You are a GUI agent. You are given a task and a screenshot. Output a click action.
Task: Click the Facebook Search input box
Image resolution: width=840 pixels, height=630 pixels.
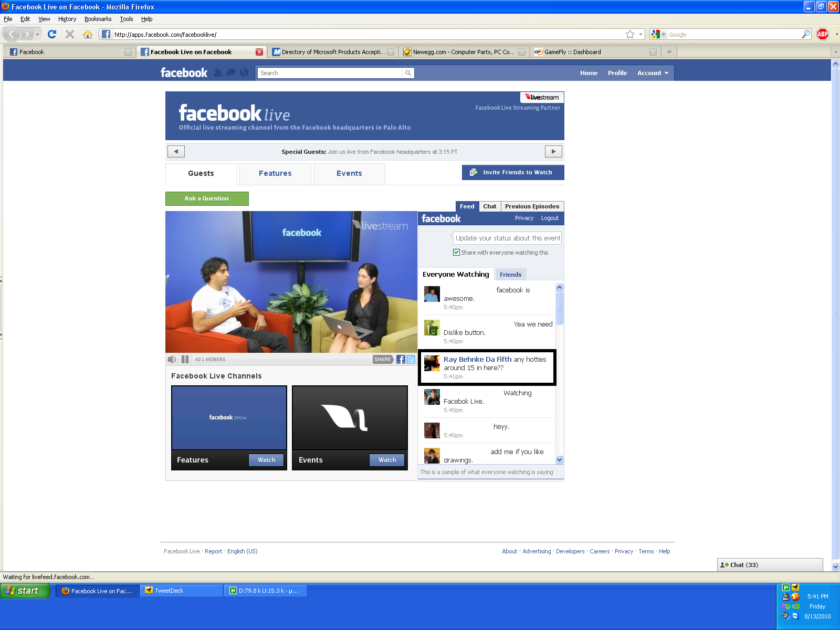(x=330, y=73)
